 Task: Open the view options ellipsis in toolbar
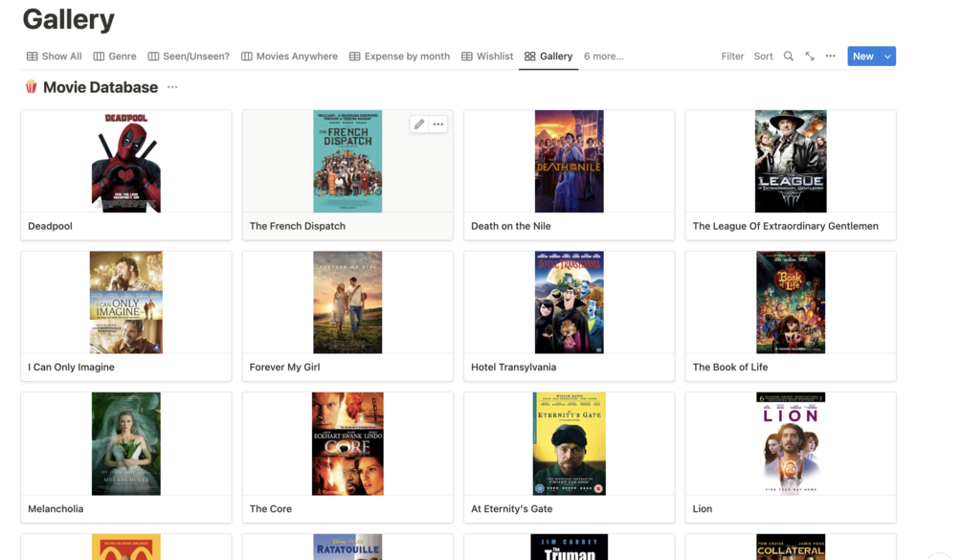830,56
